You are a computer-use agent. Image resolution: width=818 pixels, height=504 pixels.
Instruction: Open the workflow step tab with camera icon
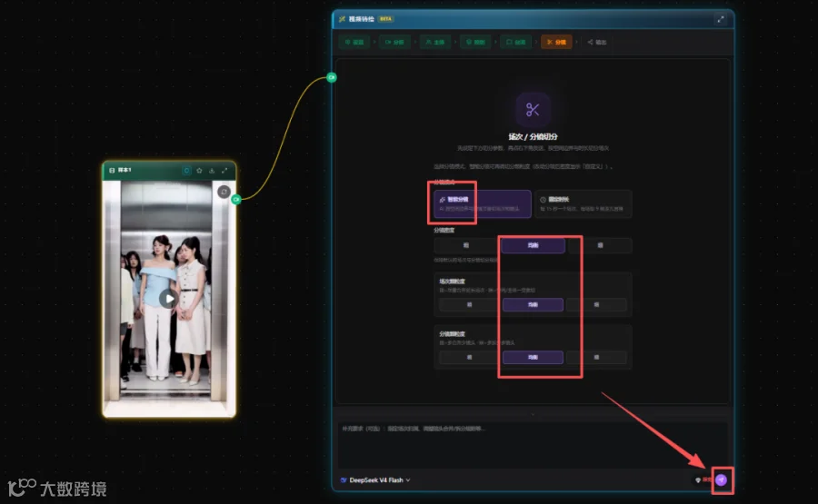(394, 42)
